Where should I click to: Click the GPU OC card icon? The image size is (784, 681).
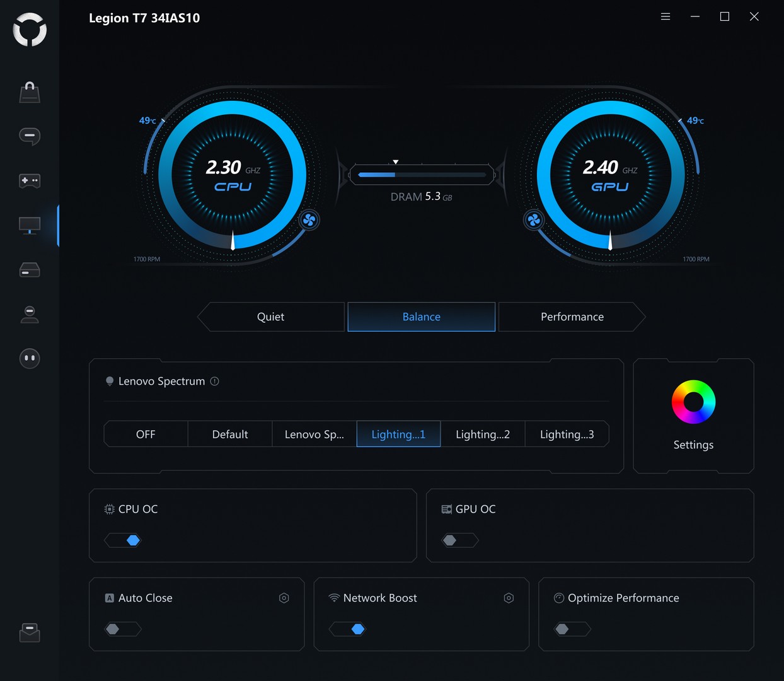point(447,509)
